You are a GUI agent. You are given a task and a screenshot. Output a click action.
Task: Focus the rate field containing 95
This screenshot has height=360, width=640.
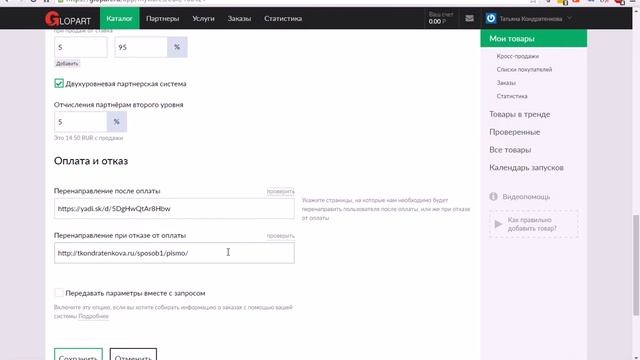coord(141,47)
